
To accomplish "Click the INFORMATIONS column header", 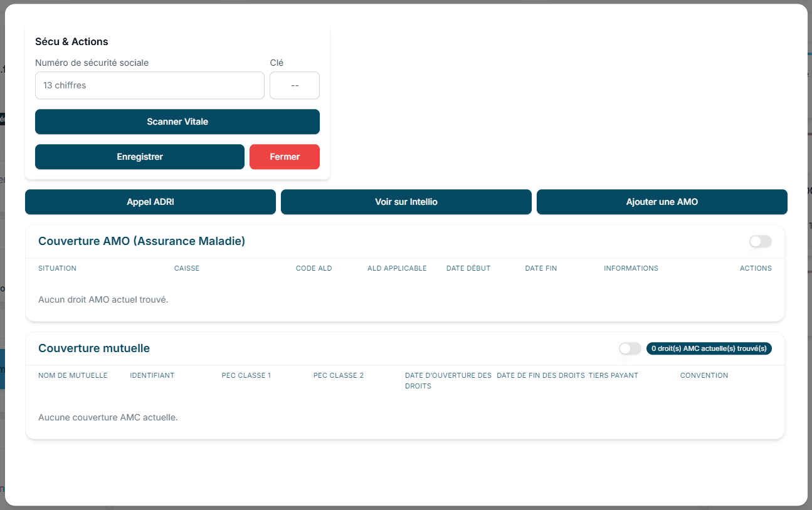I will (631, 268).
